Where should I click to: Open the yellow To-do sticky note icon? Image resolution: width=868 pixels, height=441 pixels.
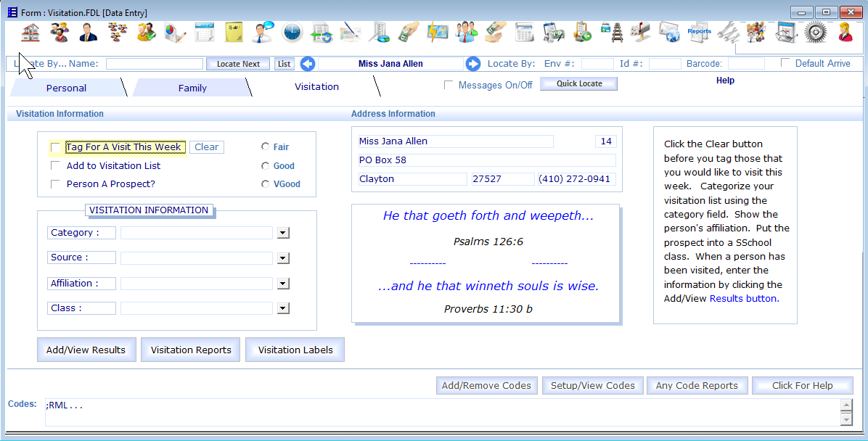pos(234,33)
